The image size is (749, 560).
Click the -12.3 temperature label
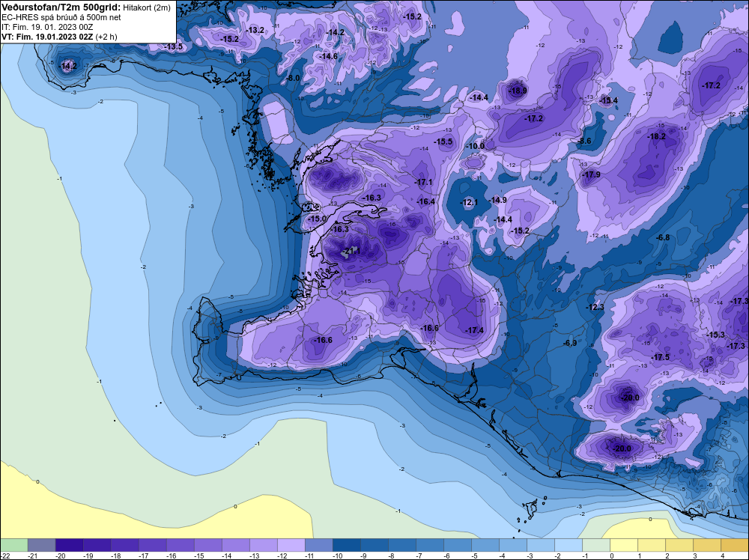(x=595, y=308)
